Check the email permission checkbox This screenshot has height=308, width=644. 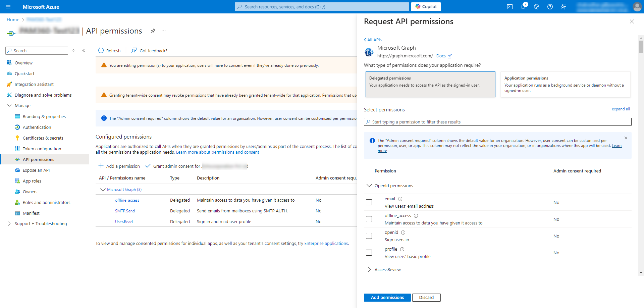(x=369, y=202)
